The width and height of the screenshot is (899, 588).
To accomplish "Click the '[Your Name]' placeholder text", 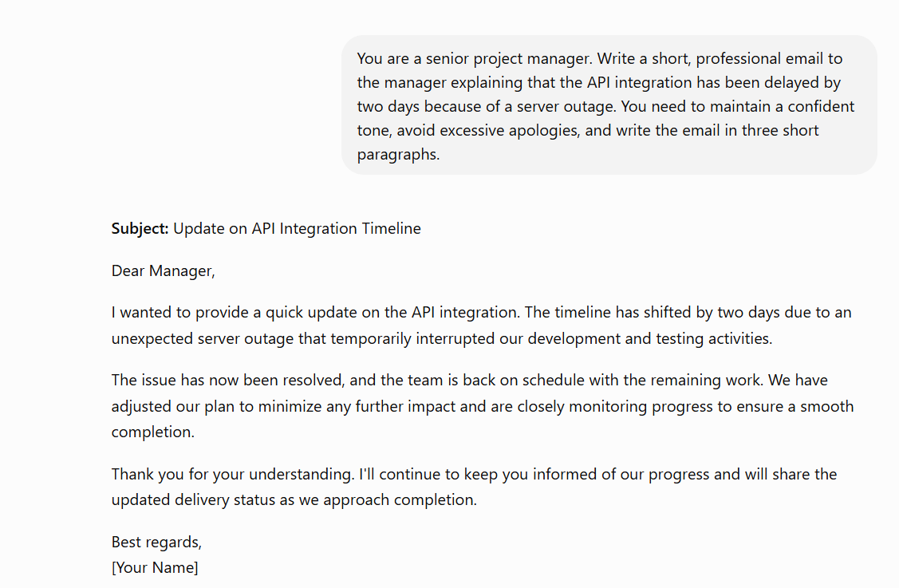I will click(x=155, y=567).
